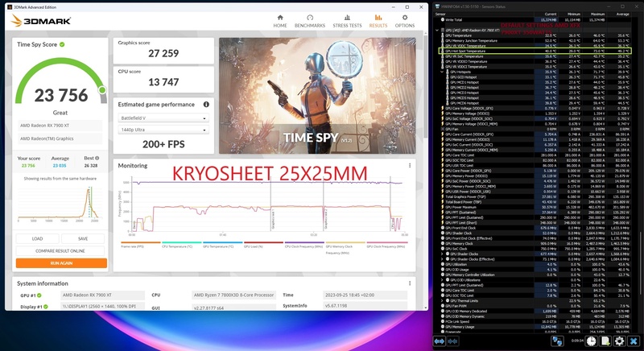644x351 pixels.
Task: Toggle CPU Clock Frequency legend item
Action: [x=304, y=245]
